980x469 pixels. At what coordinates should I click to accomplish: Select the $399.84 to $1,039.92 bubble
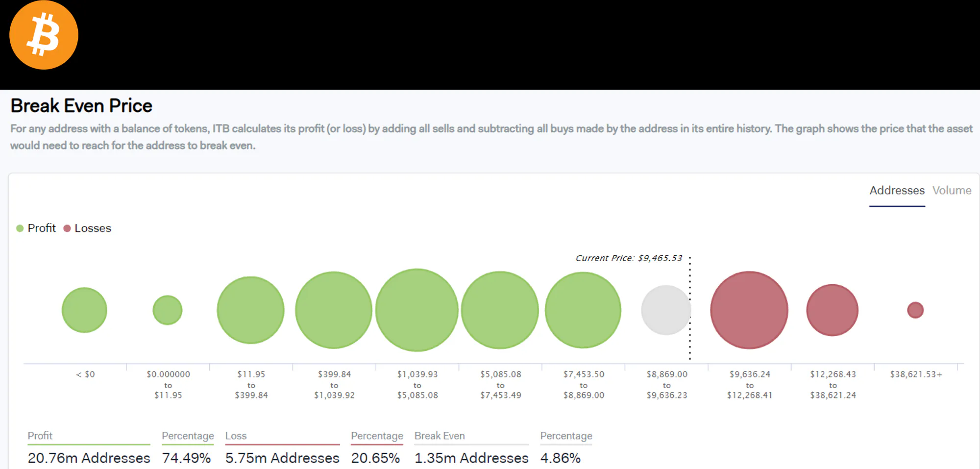334,310
